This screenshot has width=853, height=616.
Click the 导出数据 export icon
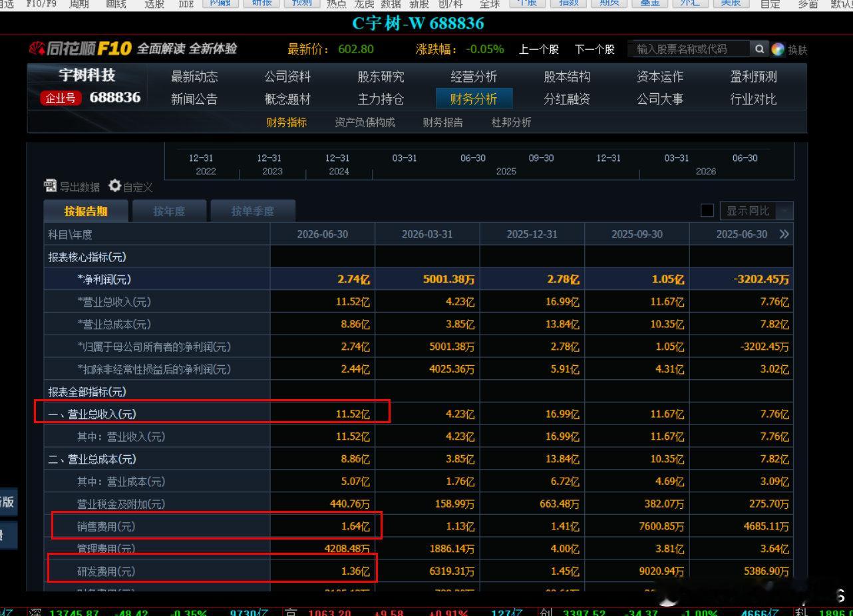[x=51, y=186]
